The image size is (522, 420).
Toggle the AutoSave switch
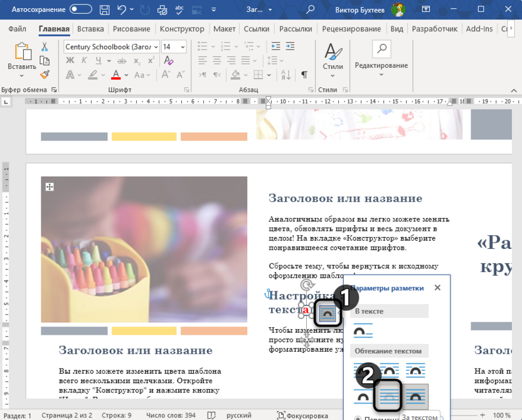point(81,9)
